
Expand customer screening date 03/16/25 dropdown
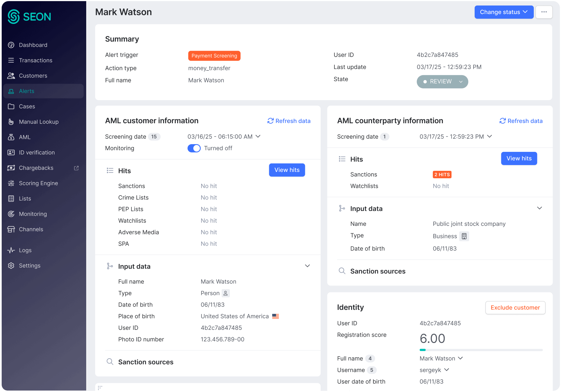258,136
